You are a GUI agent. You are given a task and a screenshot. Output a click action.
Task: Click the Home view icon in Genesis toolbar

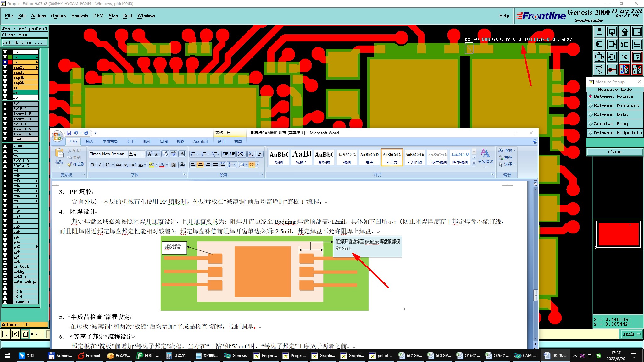point(624,32)
